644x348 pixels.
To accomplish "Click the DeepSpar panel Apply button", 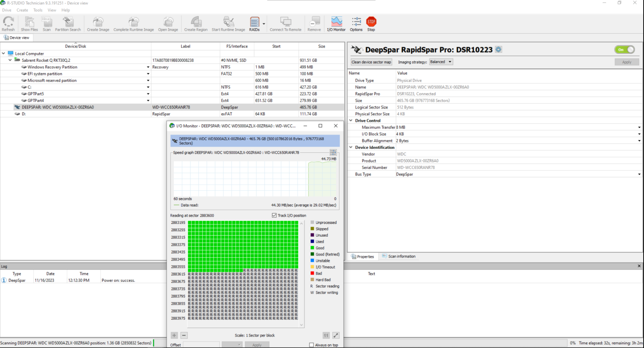I will click(626, 62).
